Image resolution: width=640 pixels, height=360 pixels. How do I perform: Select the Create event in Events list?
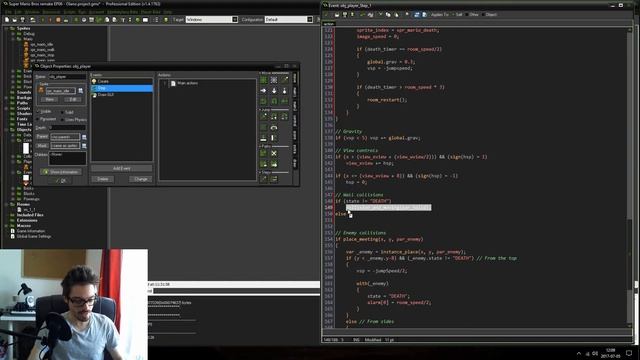(122, 81)
